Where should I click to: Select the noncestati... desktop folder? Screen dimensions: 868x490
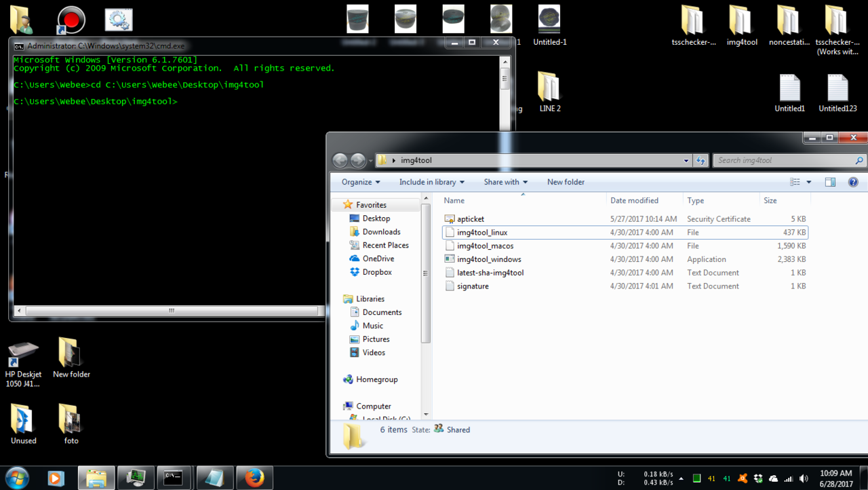[789, 26]
